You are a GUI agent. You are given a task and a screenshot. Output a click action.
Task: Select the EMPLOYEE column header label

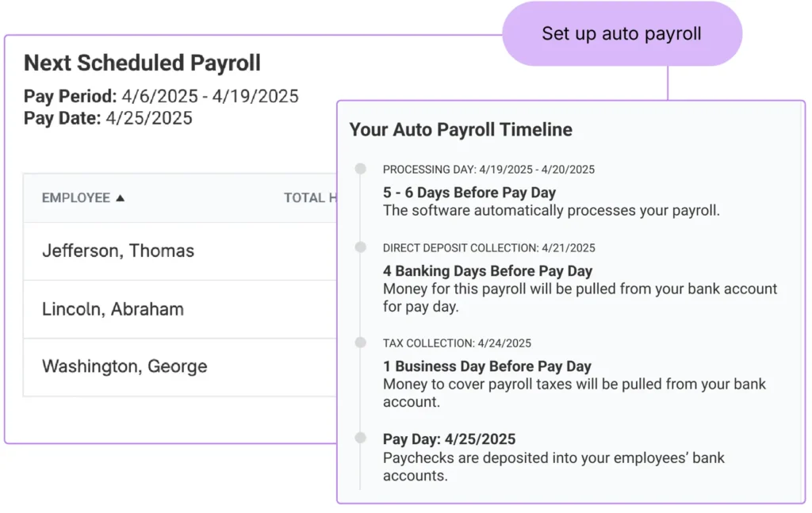76,198
